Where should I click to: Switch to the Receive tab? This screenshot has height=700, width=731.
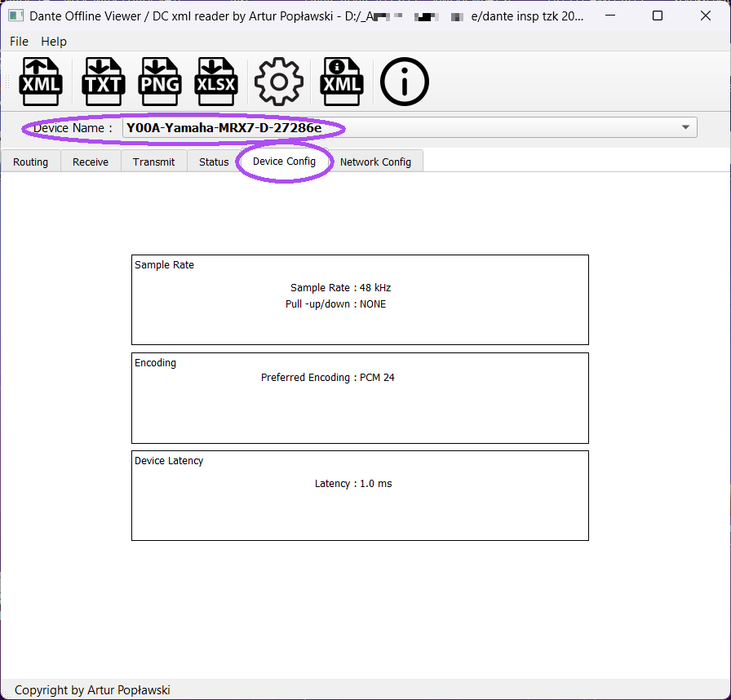pyautogui.click(x=91, y=162)
